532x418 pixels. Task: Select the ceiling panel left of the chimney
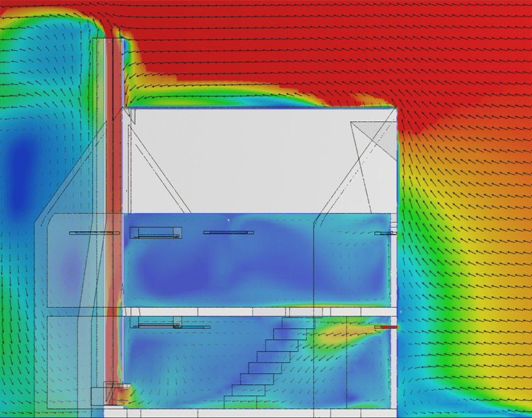pyautogui.click(x=94, y=233)
